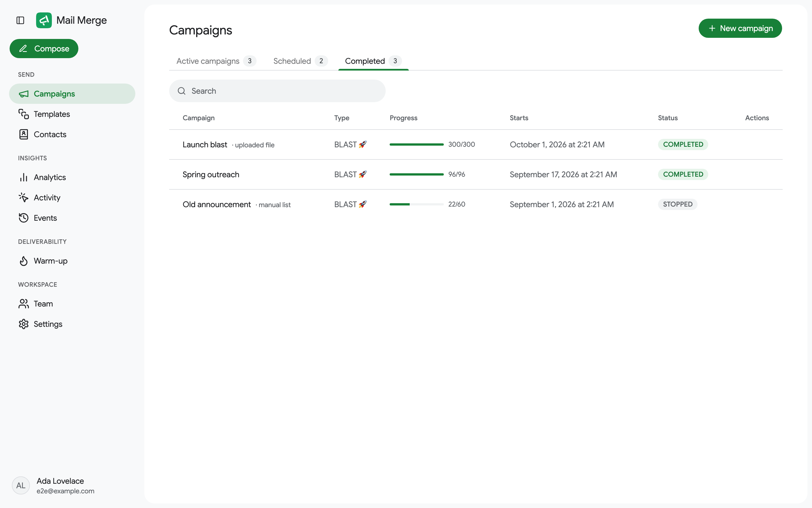The image size is (812, 508).
Task: Open Campaigns in the sidebar
Action: click(72, 94)
